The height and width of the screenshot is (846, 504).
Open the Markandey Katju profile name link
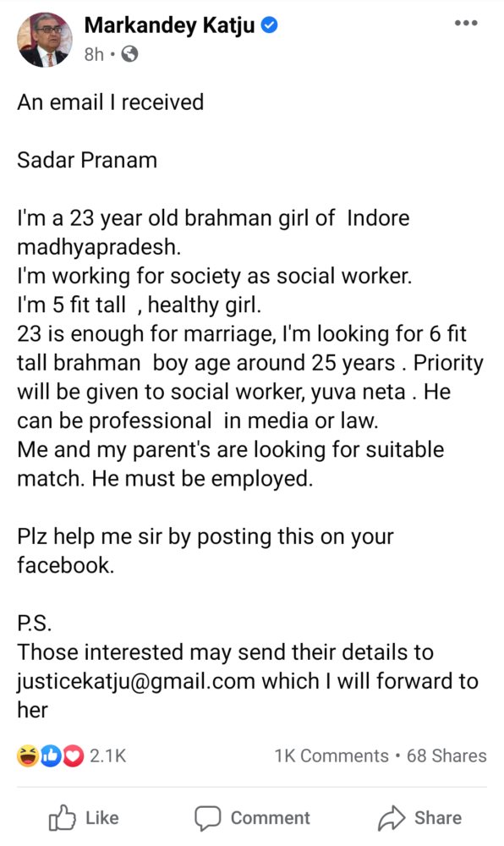click(x=169, y=26)
